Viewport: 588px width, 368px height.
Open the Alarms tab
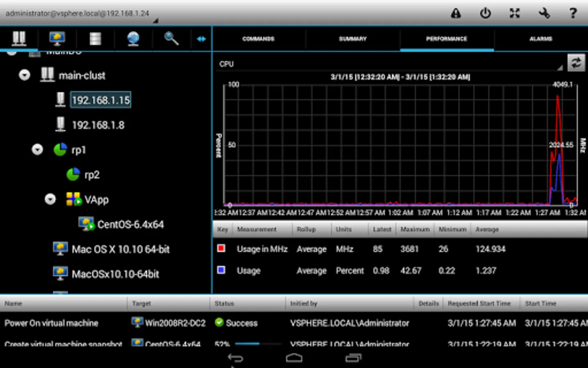(x=541, y=39)
